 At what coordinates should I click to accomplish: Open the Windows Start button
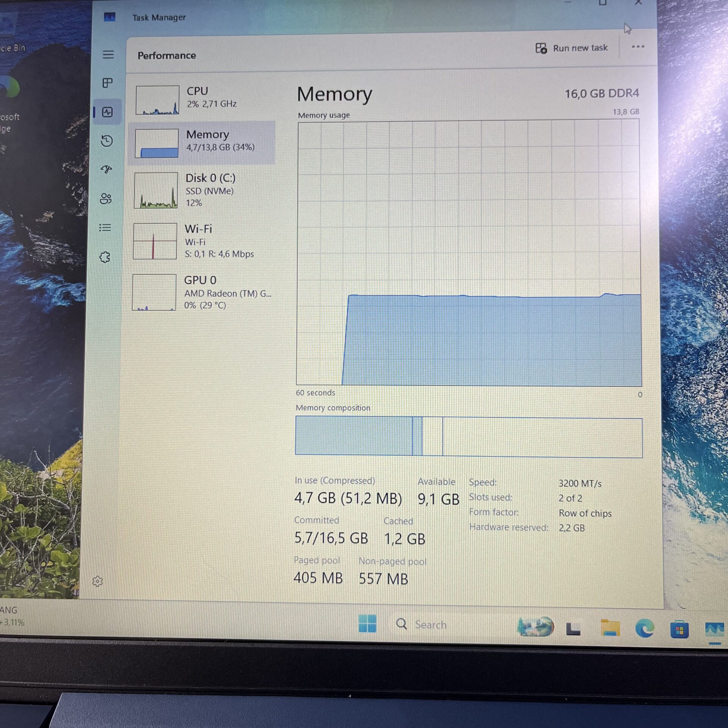point(367,623)
